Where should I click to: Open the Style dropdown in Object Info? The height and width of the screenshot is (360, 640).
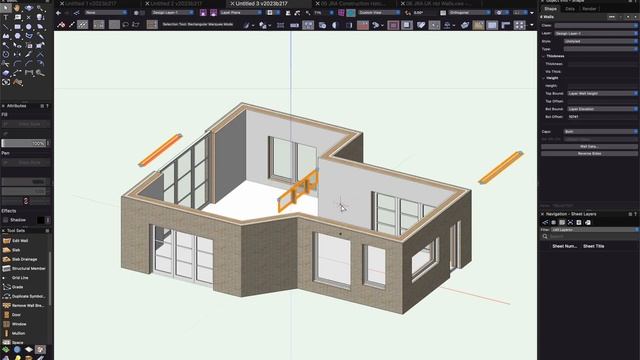[600, 41]
